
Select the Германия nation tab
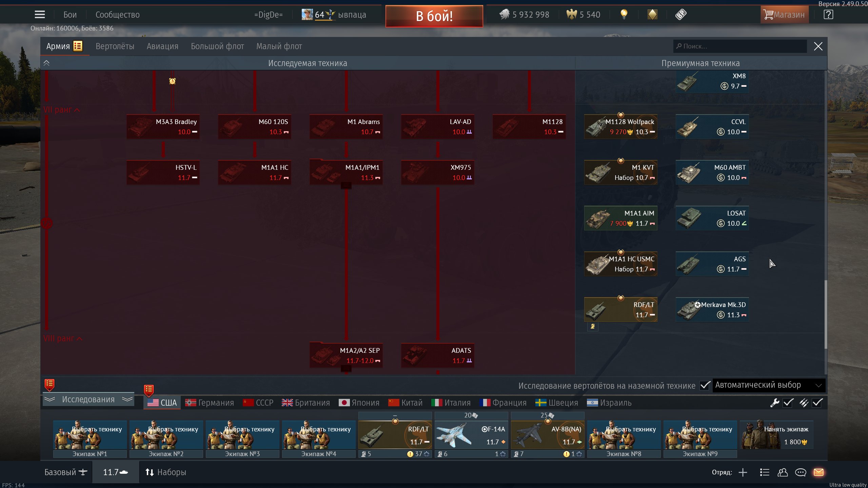tap(210, 403)
